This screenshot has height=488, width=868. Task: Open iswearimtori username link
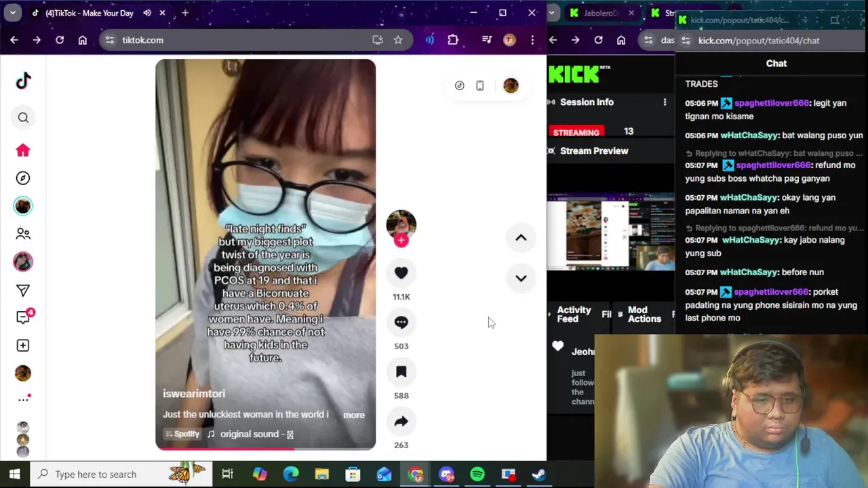point(194,394)
